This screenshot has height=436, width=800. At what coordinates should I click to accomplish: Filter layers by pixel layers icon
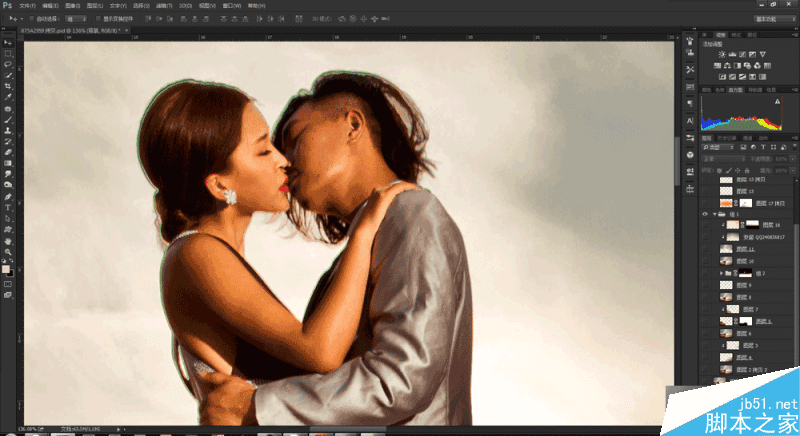coord(743,147)
